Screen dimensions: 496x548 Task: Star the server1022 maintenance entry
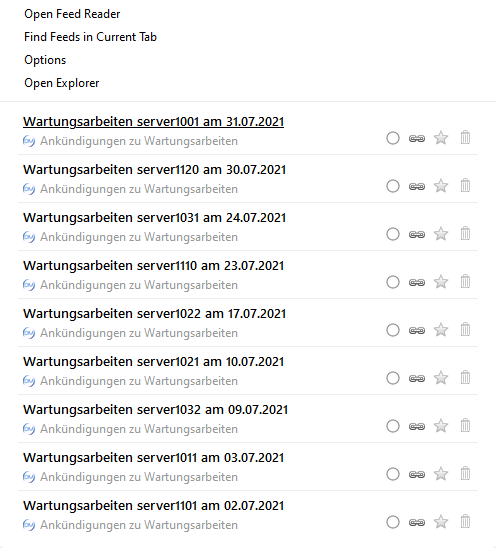(x=441, y=330)
